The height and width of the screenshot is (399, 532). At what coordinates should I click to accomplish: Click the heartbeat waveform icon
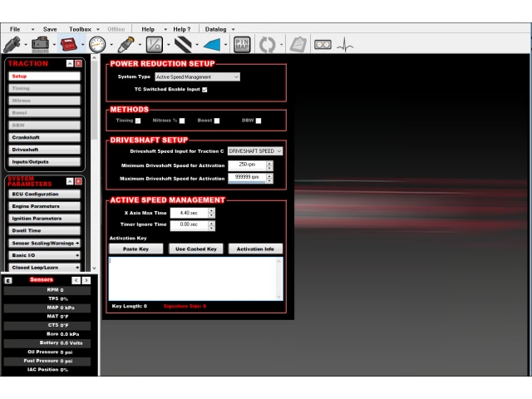pyautogui.click(x=345, y=44)
